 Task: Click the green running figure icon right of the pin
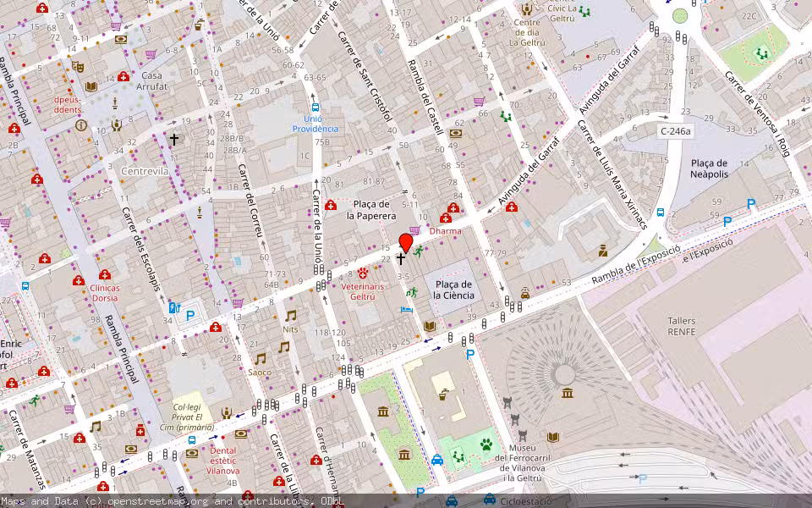[419, 251]
